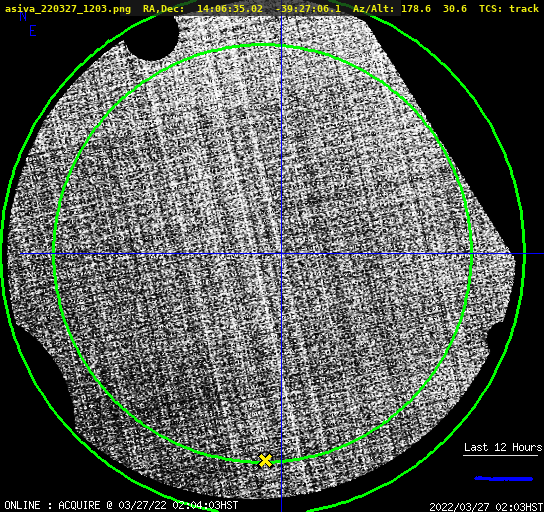
Task: Click the ONLINE : ACQUIRE status line
Action: (x=121, y=505)
